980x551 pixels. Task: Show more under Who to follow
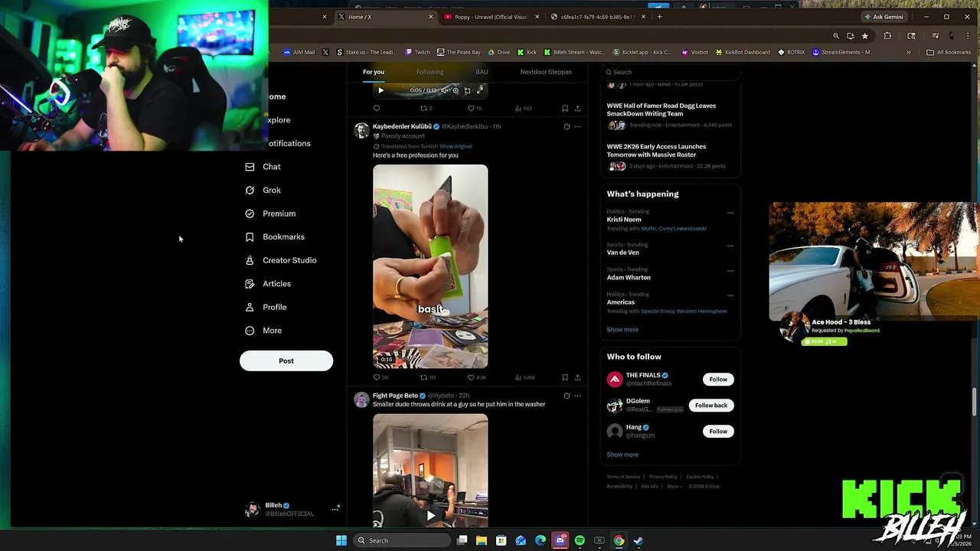(x=622, y=455)
